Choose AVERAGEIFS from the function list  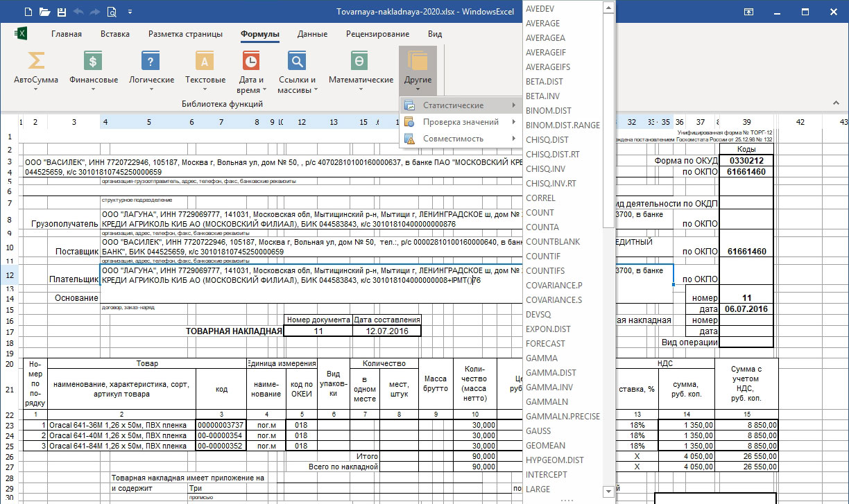coord(548,67)
